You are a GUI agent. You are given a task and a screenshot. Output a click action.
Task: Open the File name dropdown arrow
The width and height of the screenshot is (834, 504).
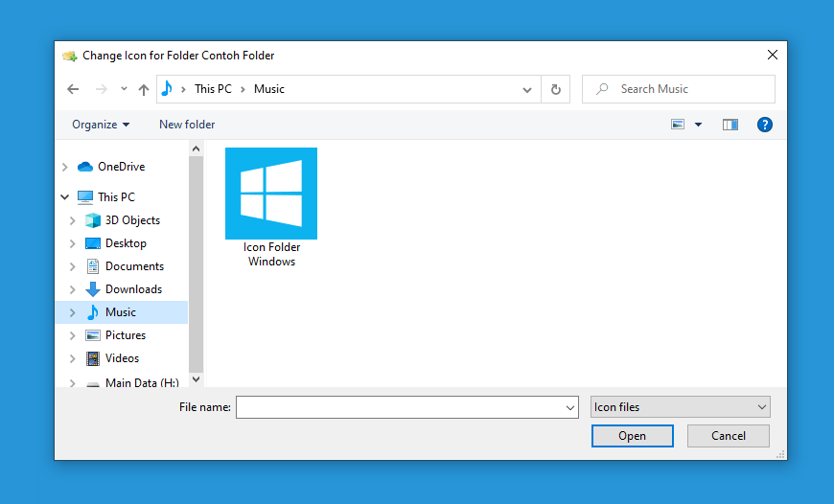tap(570, 408)
